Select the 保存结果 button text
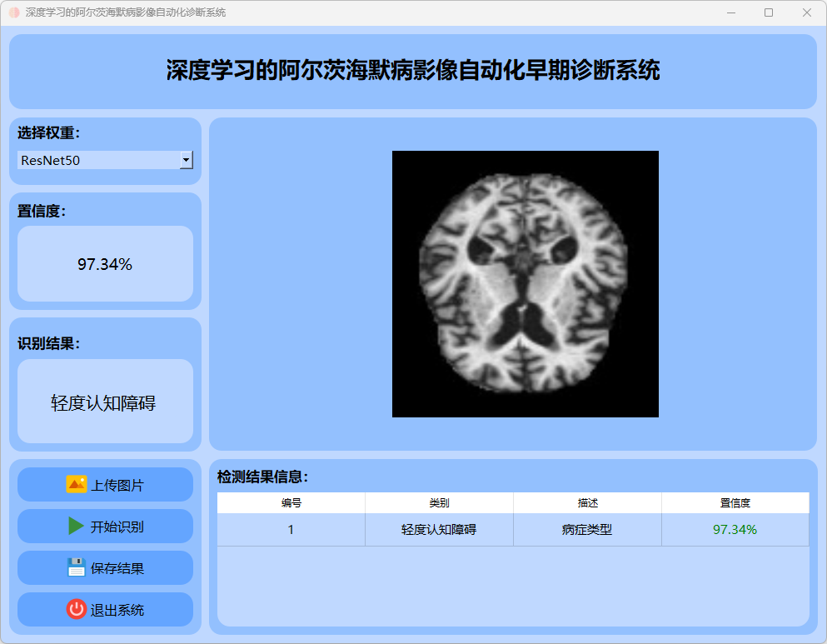The height and width of the screenshot is (644, 827). tap(117, 568)
